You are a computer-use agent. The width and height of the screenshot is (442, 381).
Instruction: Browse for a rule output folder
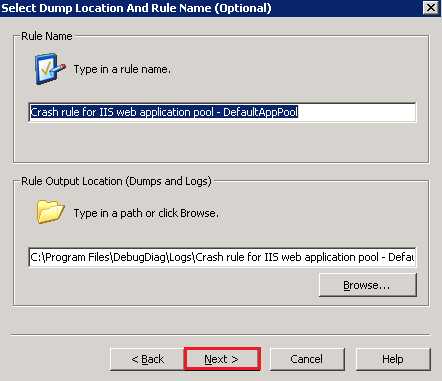(368, 285)
